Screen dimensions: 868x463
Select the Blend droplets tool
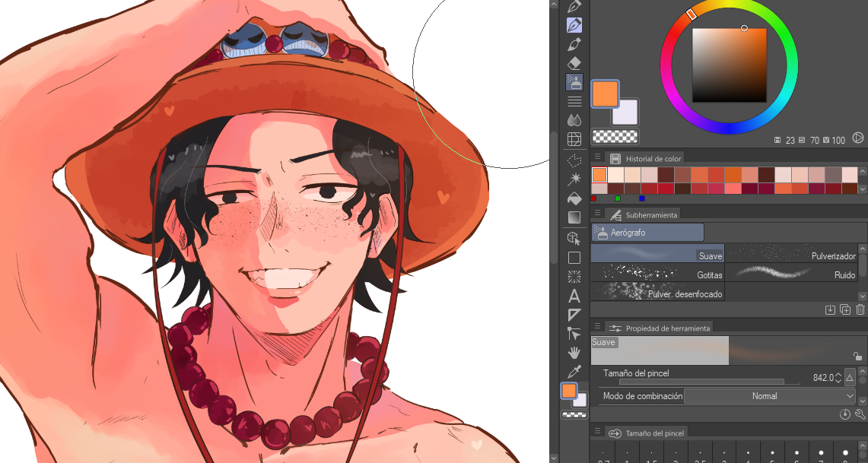click(574, 120)
